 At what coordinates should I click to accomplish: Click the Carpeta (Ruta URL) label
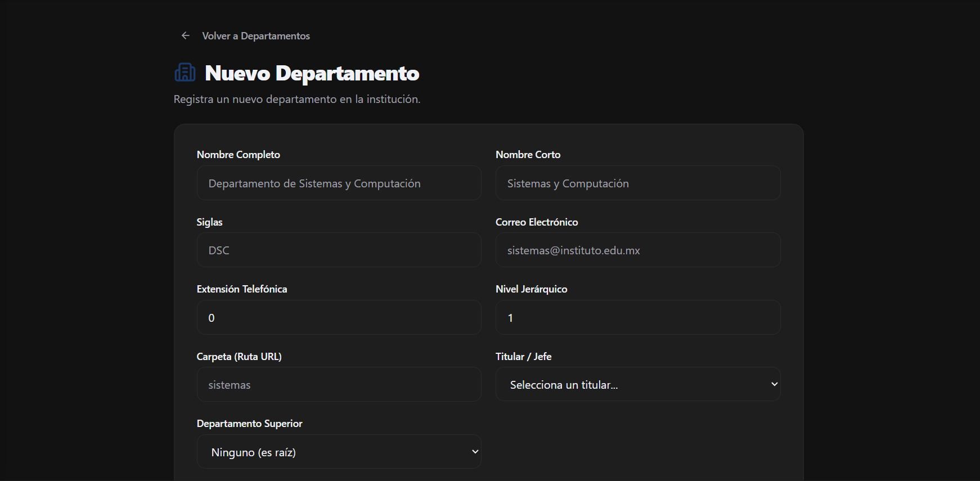pyautogui.click(x=239, y=357)
